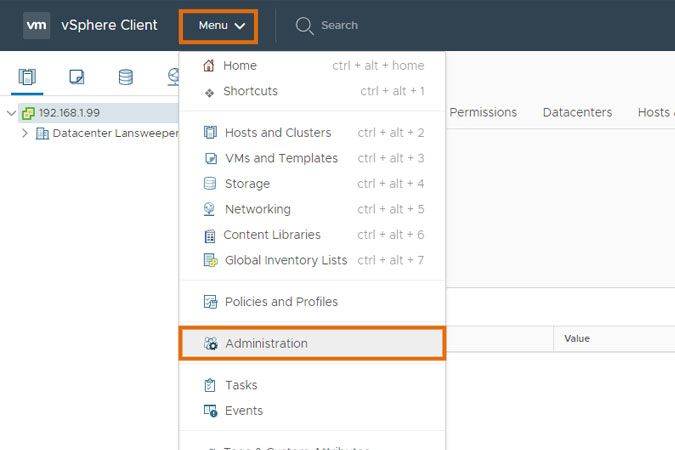
Task: Click the Global Inventory Lists icon
Action: pyautogui.click(x=210, y=260)
